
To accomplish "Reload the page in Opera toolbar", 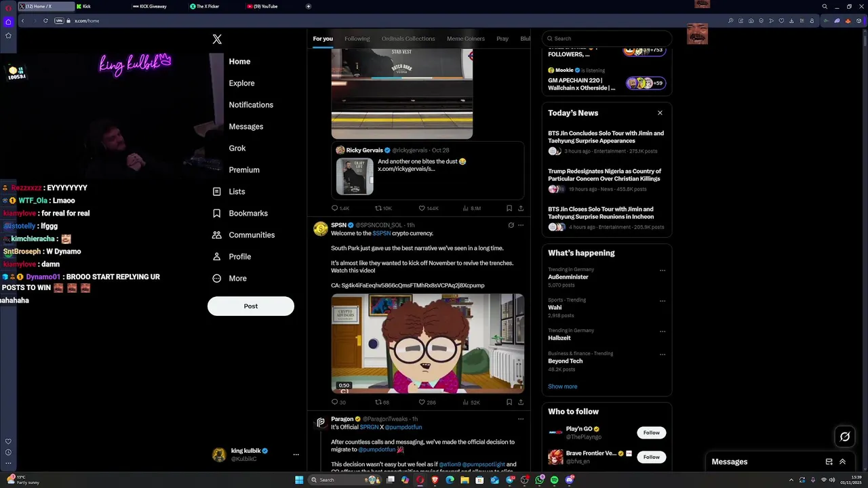I will click(x=45, y=20).
